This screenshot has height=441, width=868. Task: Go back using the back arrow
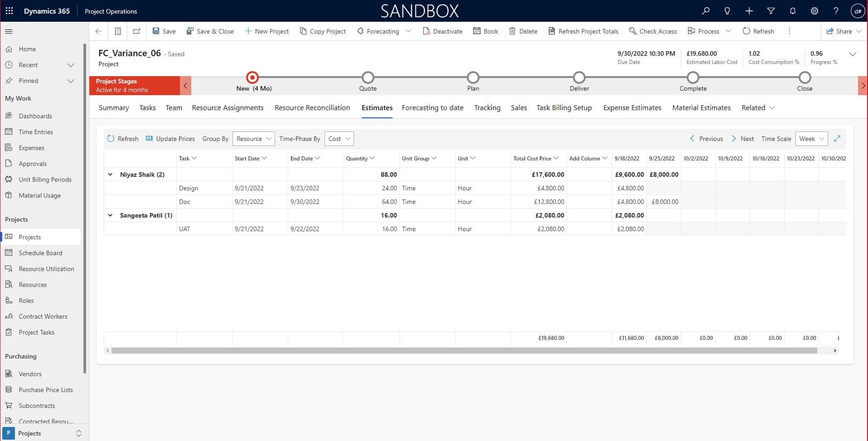(x=98, y=31)
